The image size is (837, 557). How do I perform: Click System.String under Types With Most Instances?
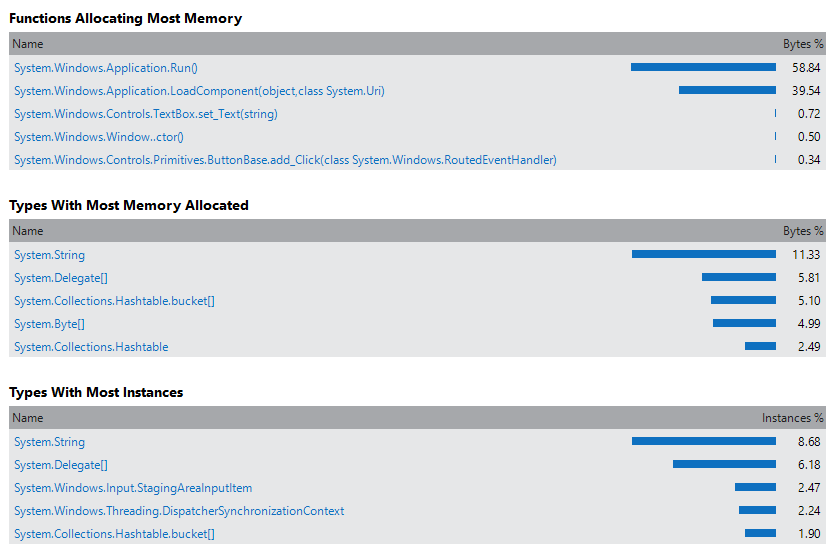tap(49, 442)
